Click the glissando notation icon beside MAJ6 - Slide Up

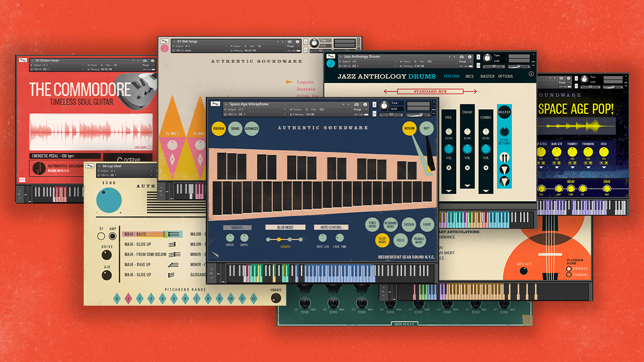(171, 275)
